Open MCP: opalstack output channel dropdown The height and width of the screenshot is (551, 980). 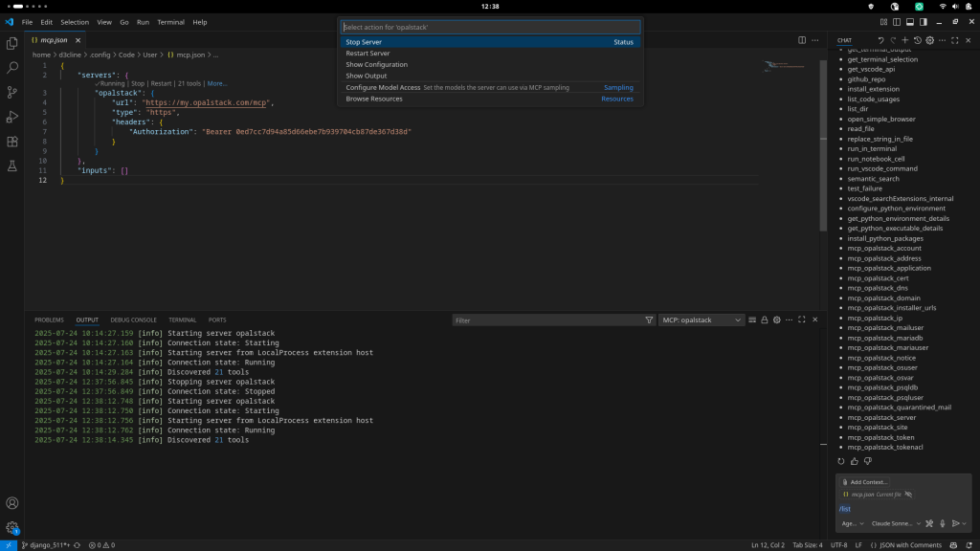[702, 320]
